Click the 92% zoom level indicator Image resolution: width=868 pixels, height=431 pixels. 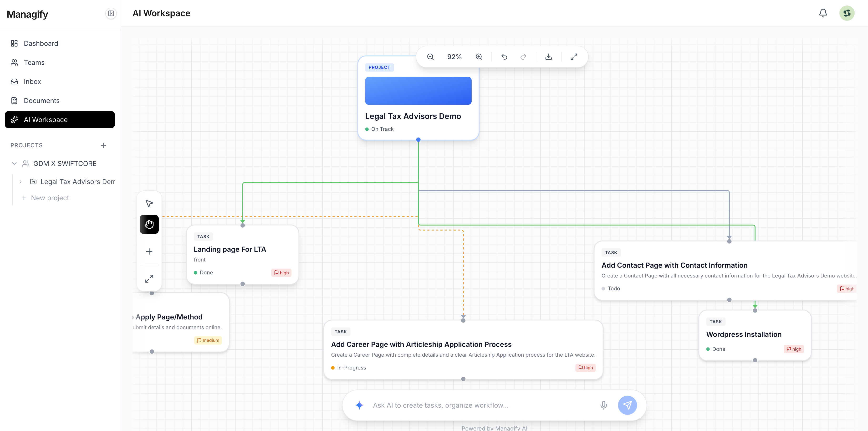click(x=454, y=57)
